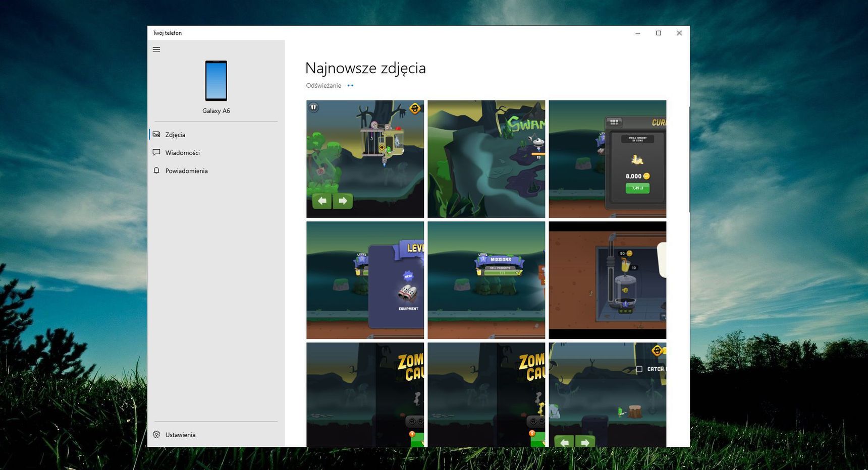Click the vertical scrollbar of photo grid
The image size is (868, 470).
click(688, 159)
